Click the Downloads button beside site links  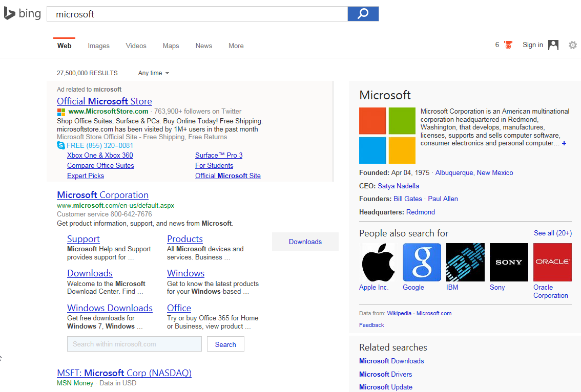[305, 242]
